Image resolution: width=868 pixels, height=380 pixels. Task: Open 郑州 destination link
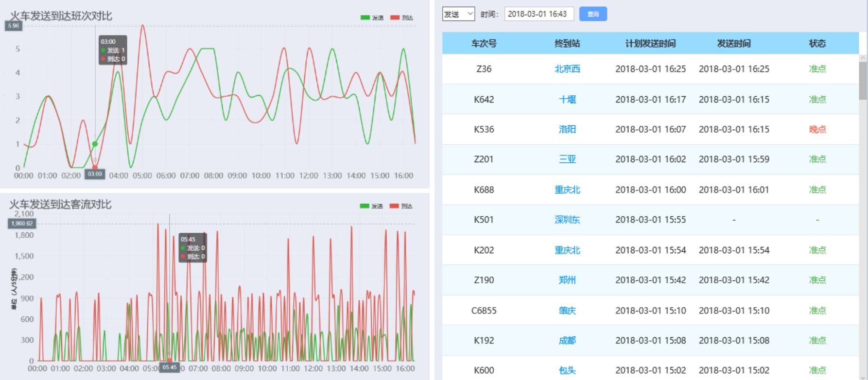[x=567, y=280]
